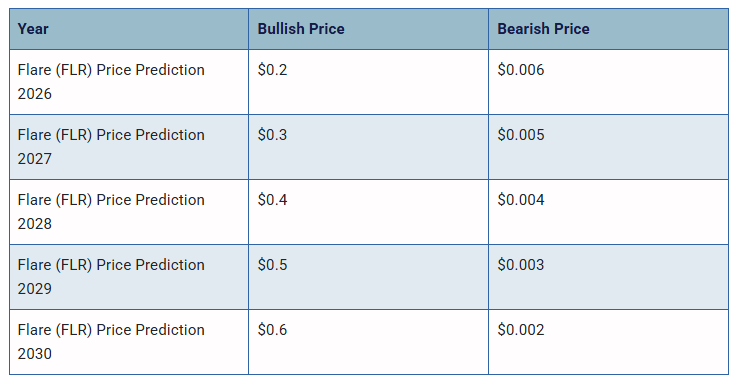Click the Bullish Price column header

pyautogui.click(x=368, y=29)
